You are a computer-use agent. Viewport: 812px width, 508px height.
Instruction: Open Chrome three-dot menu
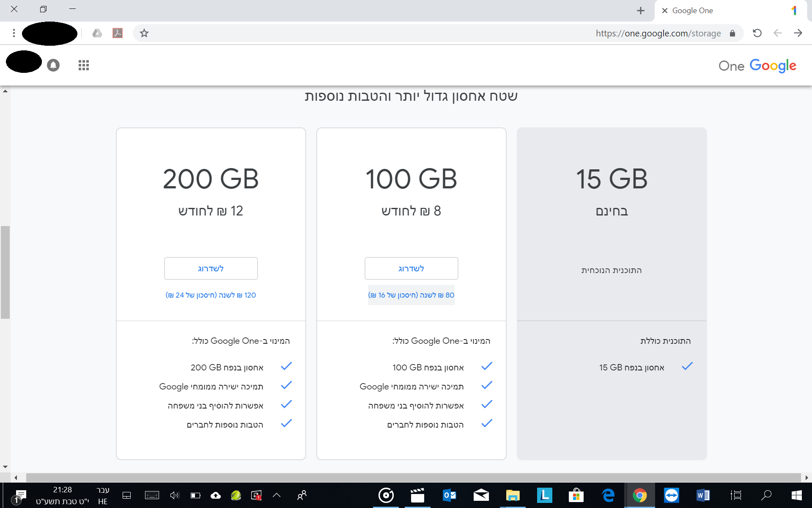(x=14, y=33)
